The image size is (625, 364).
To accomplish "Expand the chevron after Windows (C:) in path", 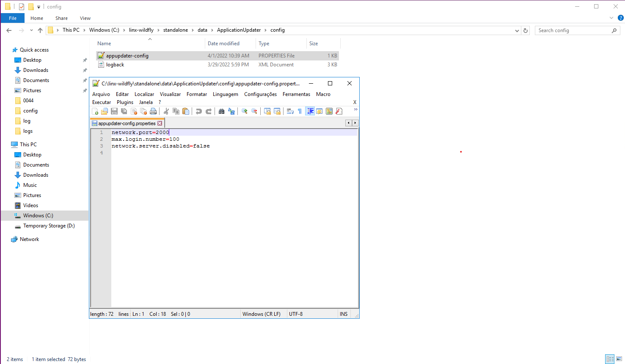I will (124, 30).
